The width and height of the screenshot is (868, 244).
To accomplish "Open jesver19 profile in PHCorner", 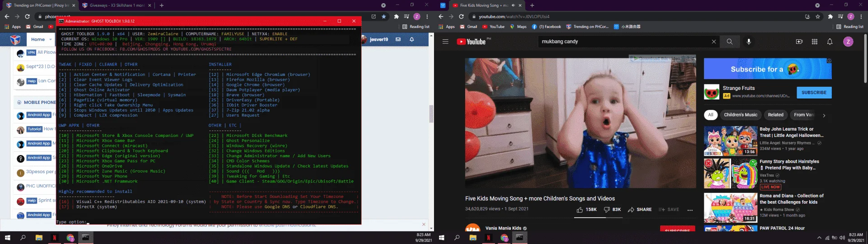I will point(375,39).
